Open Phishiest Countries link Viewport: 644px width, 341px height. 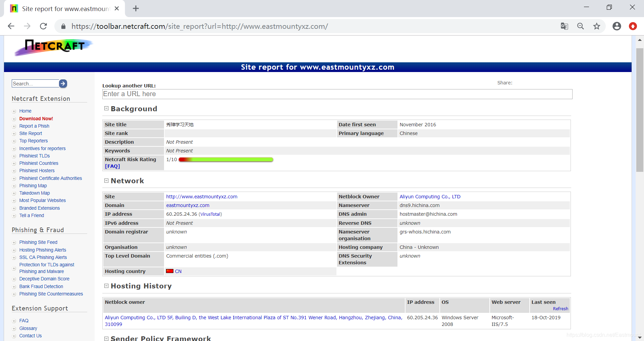[39, 163]
